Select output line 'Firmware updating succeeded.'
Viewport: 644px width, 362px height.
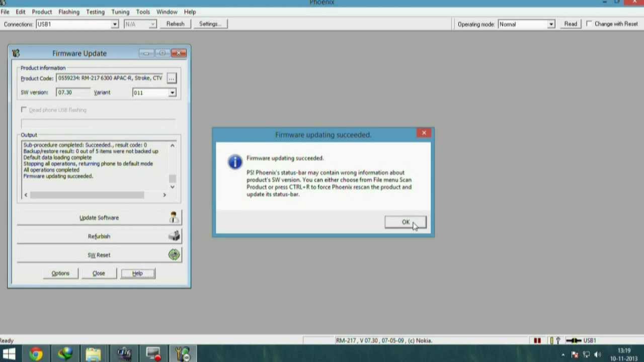[58, 176]
